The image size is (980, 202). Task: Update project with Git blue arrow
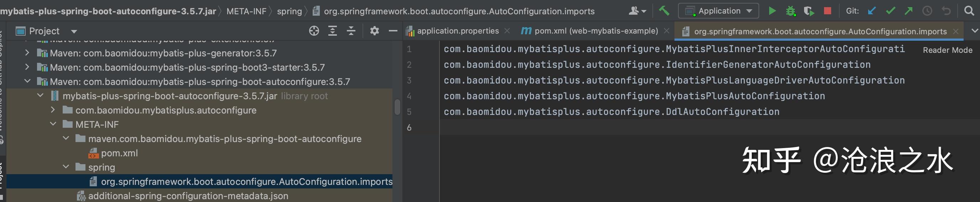[x=872, y=11]
